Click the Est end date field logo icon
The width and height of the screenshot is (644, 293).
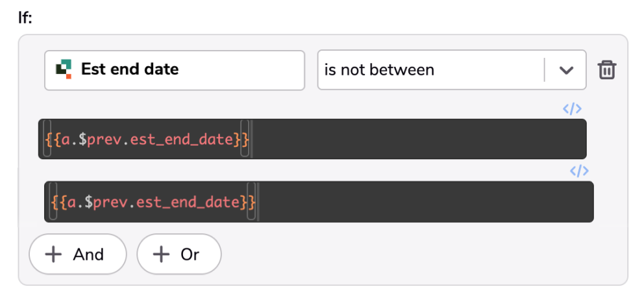coord(63,69)
